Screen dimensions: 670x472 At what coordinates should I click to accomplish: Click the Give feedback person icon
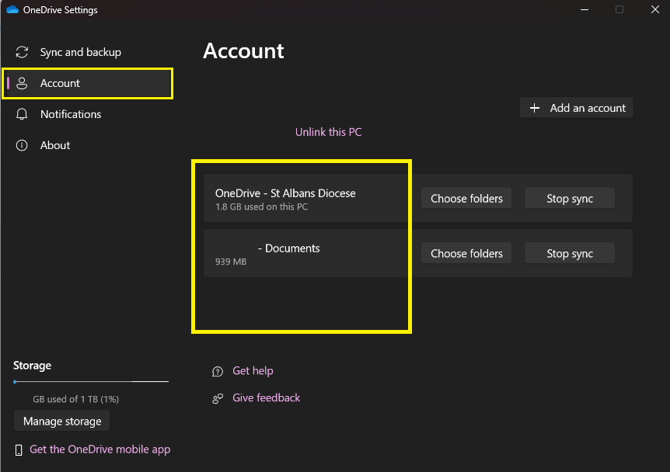pos(218,399)
